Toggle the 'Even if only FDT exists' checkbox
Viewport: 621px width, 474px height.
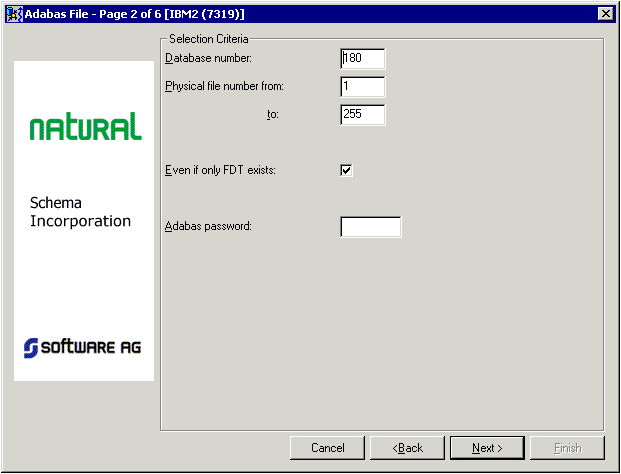[x=347, y=170]
